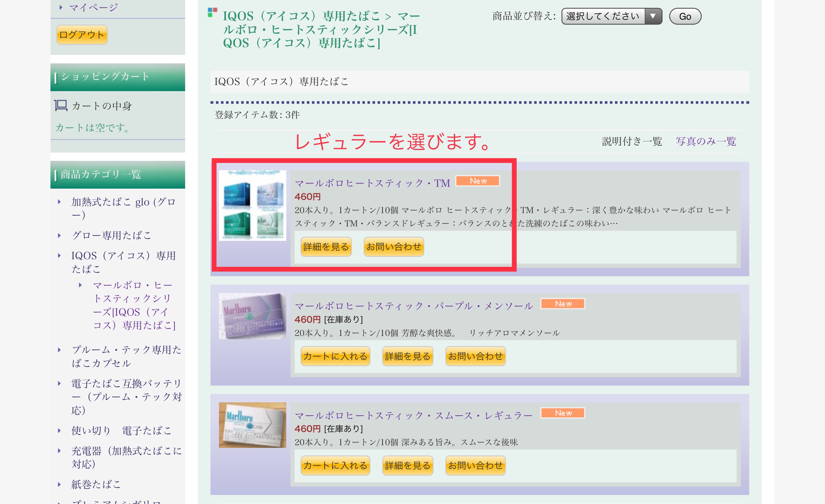This screenshot has height=504, width=825.
Task: Open category IQOS（アイコス）専用たばこ in sidebar
Action: click(123, 262)
